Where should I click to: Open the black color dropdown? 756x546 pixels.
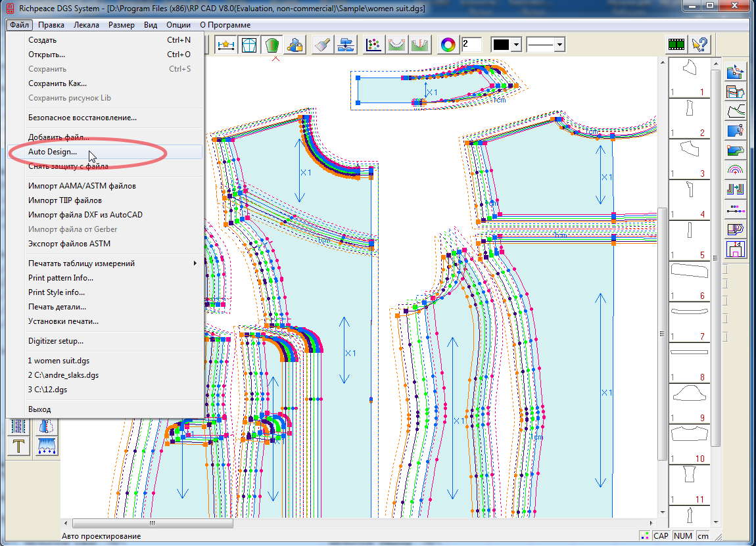[516, 45]
